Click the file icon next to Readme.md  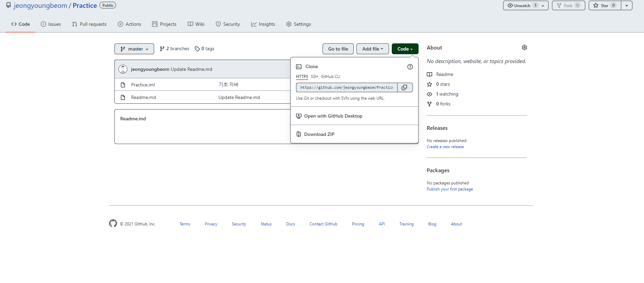pos(123,97)
